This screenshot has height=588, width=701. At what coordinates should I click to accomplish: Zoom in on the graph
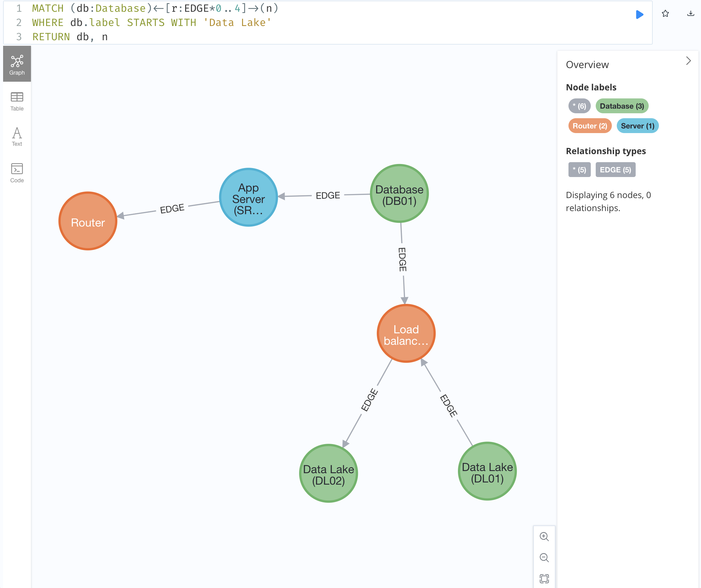point(544,537)
